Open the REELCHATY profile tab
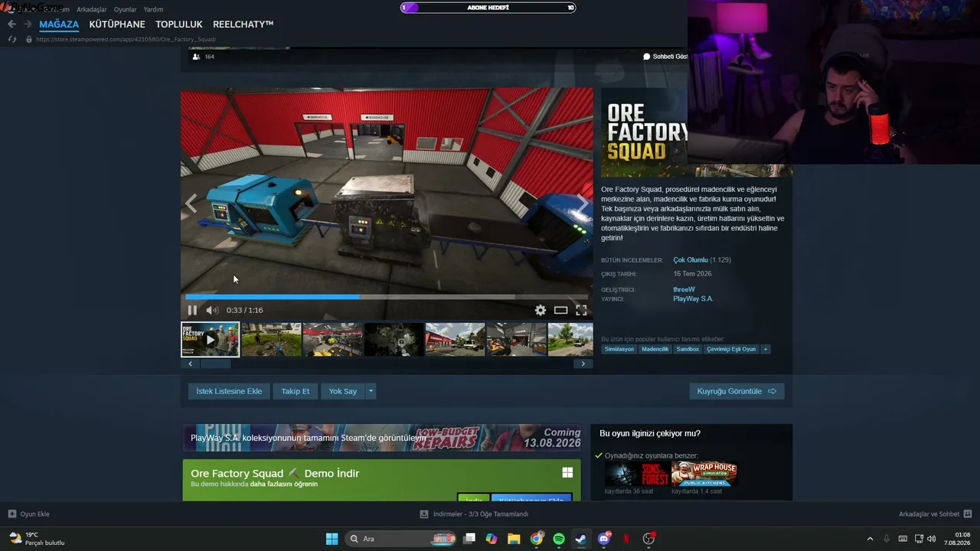Viewport: 980px width, 551px height. [x=243, y=24]
